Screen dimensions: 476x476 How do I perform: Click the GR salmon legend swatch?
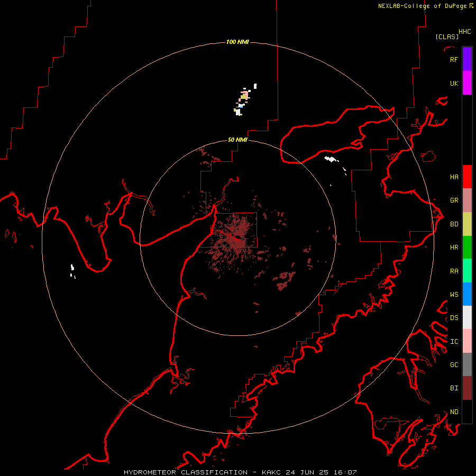467,200
